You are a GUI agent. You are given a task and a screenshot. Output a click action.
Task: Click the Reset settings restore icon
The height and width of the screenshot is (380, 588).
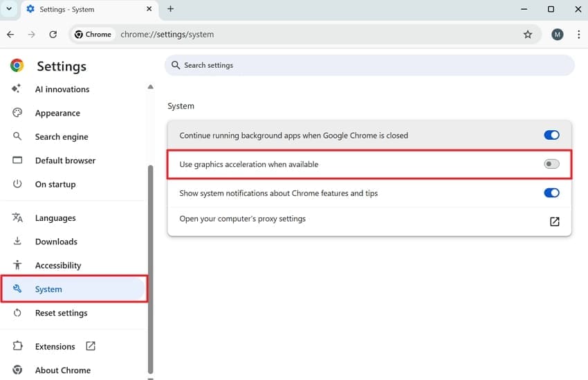click(x=17, y=312)
